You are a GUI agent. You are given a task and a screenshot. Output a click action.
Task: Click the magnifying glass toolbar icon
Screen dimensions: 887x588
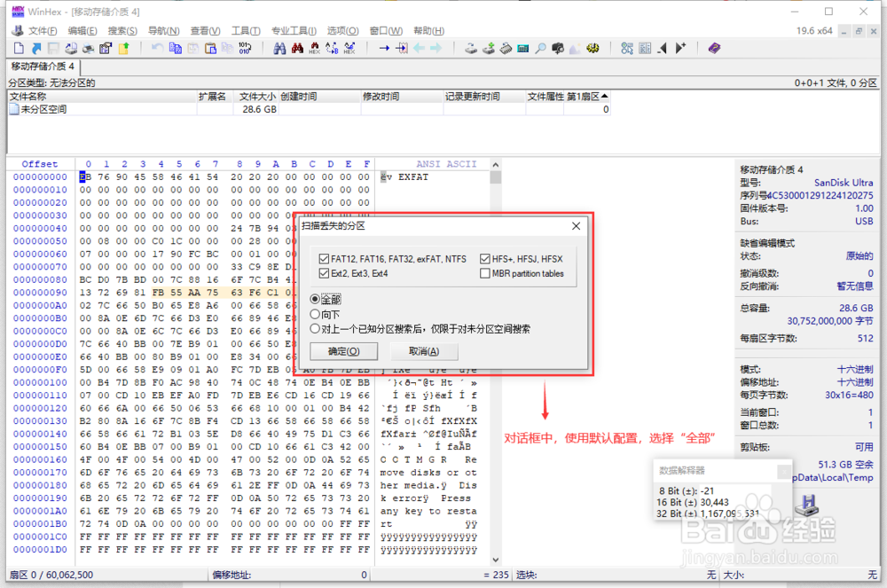[541, 48]
